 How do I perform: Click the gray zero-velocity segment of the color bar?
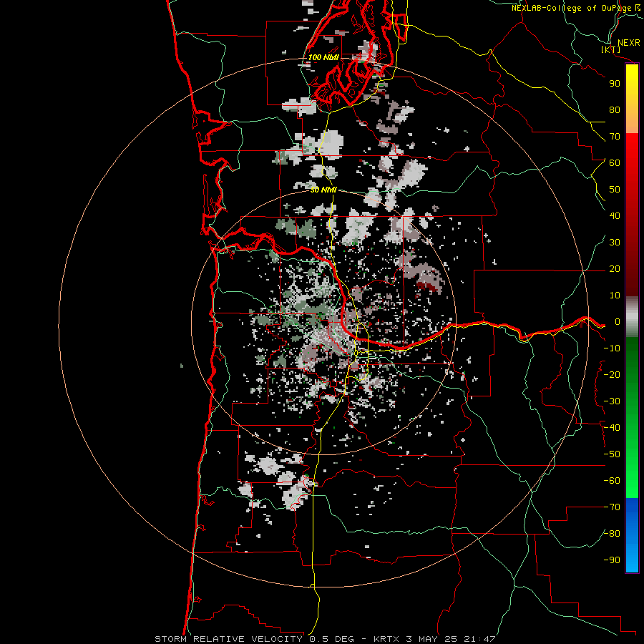(632, 317)
